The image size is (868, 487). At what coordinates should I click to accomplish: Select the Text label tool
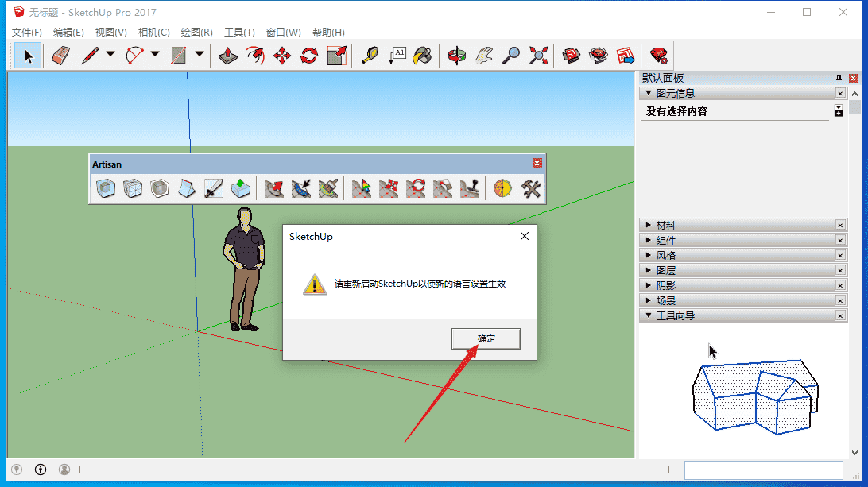[397, 56]
